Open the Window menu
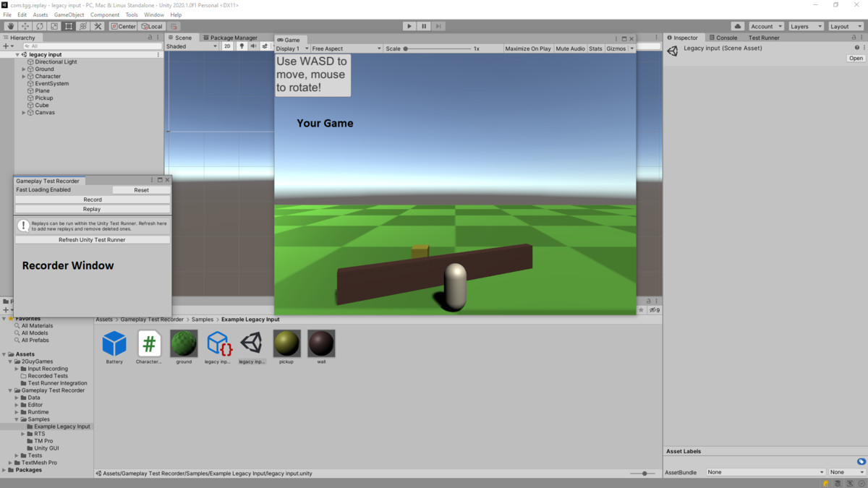Viewport: 868px width, 488px height. point(153,14)
